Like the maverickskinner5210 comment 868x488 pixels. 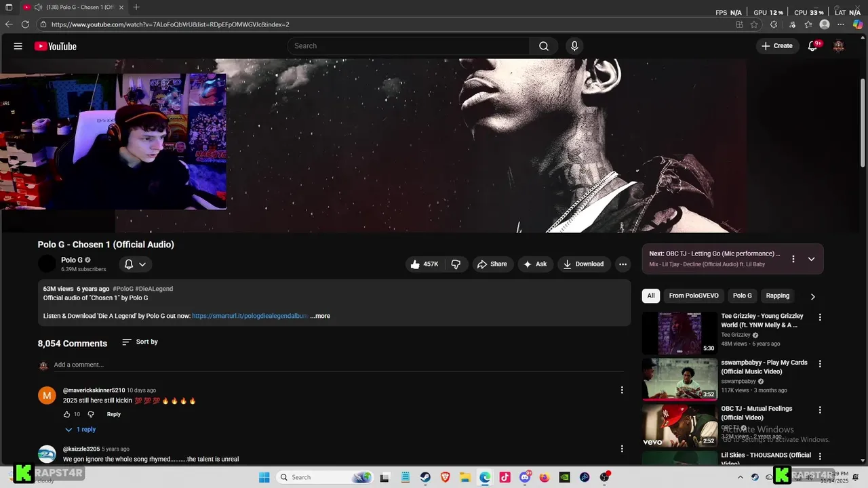click(66, 414)
